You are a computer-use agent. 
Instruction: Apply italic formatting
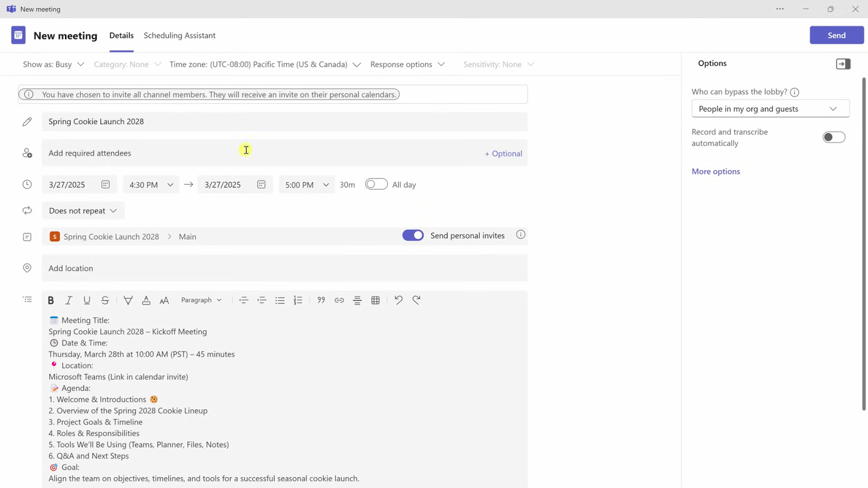click(x=69, y=300)
